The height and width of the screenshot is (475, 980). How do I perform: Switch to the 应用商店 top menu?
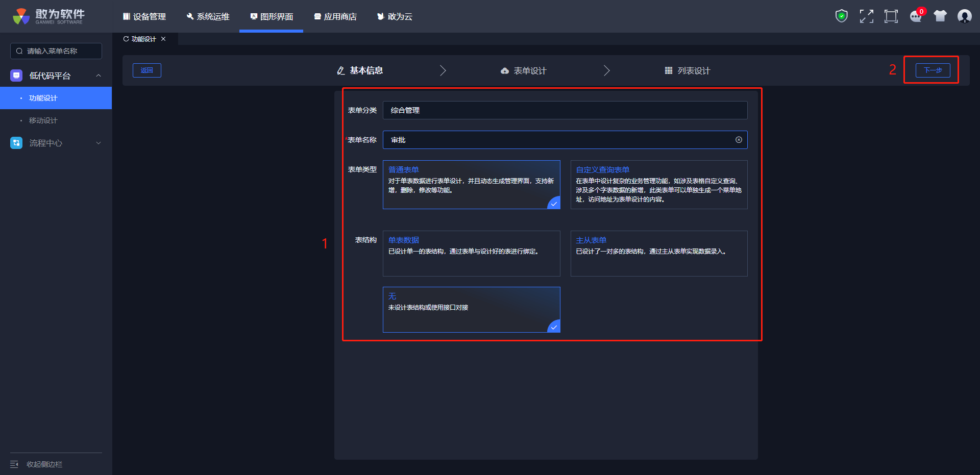coord(335,17)
